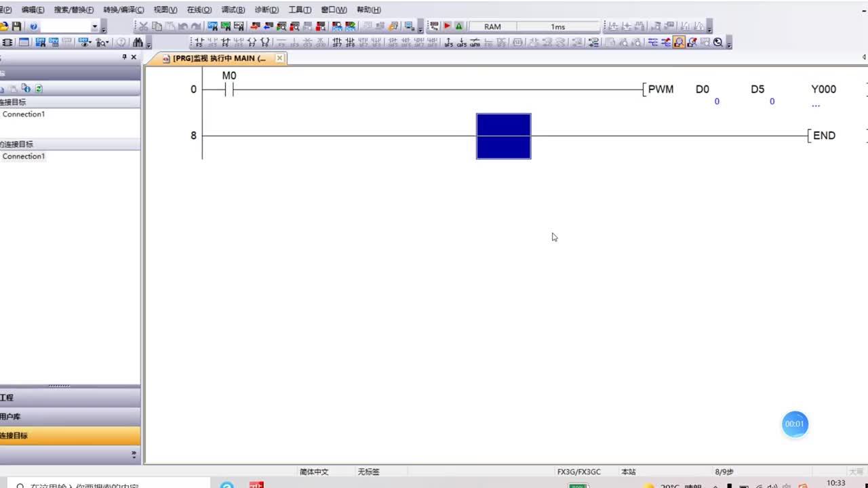Select Connection1 under current 连接目标 section
The width and height of the screenshot is (868, 488).
tap(24, 114)
